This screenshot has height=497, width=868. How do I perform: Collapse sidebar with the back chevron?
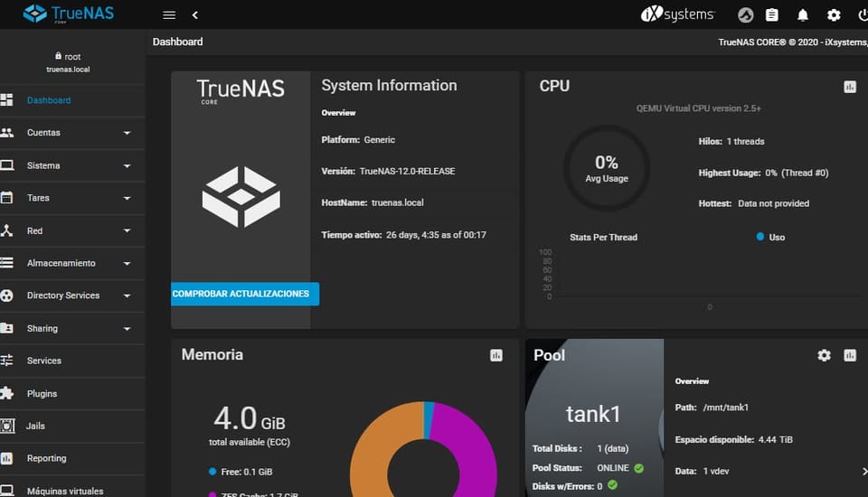click(x=195, y=15)
